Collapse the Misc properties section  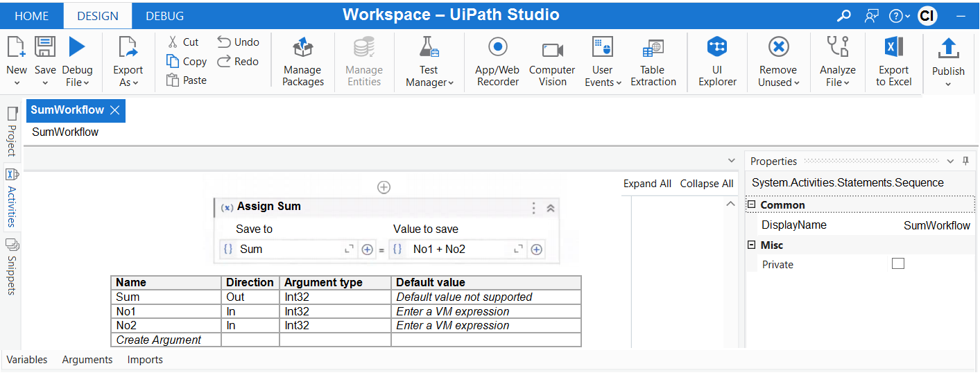(x=751, y=245)
